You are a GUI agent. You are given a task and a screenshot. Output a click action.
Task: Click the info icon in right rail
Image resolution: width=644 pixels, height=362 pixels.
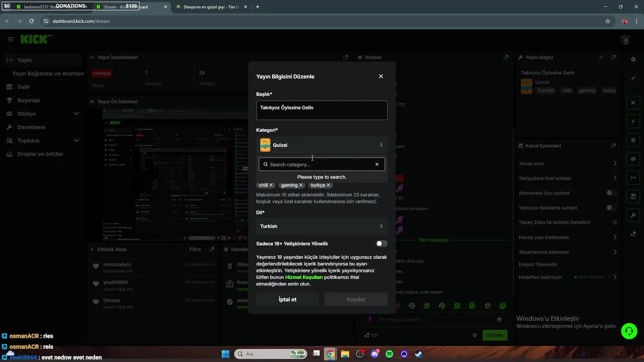coord(633,59)
